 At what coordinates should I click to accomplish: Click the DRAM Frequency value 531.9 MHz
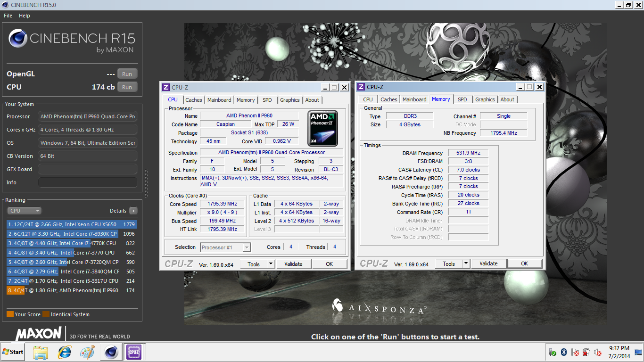coord(469,153)
